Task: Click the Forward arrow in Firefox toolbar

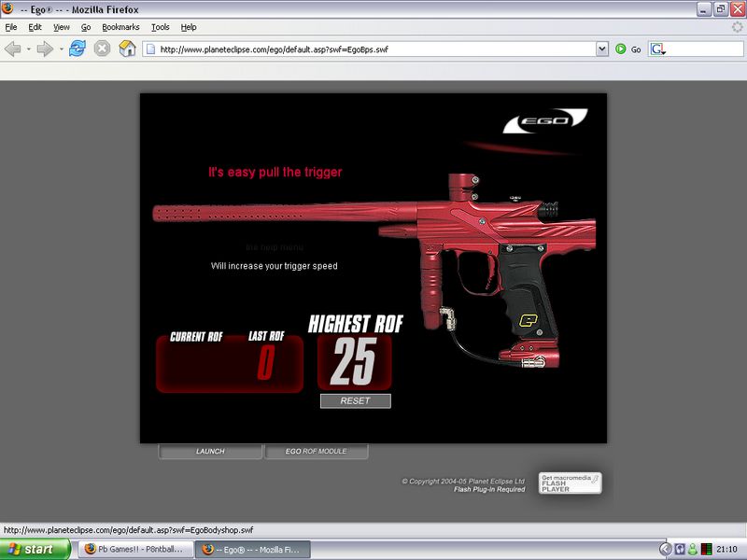Action: point(45,49)
